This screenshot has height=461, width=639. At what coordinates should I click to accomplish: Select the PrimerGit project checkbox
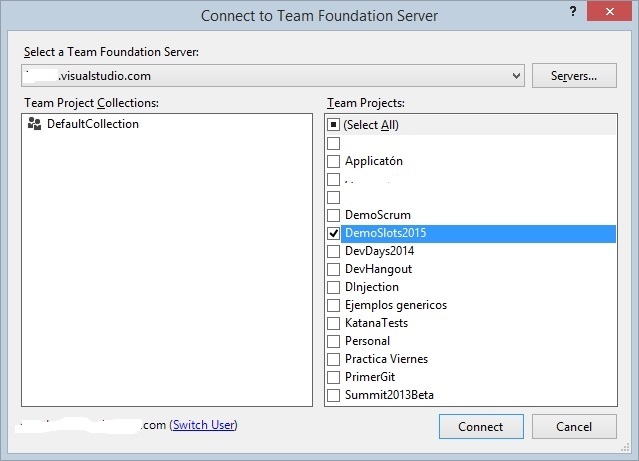pyautogui.click(x=333, y=377)
